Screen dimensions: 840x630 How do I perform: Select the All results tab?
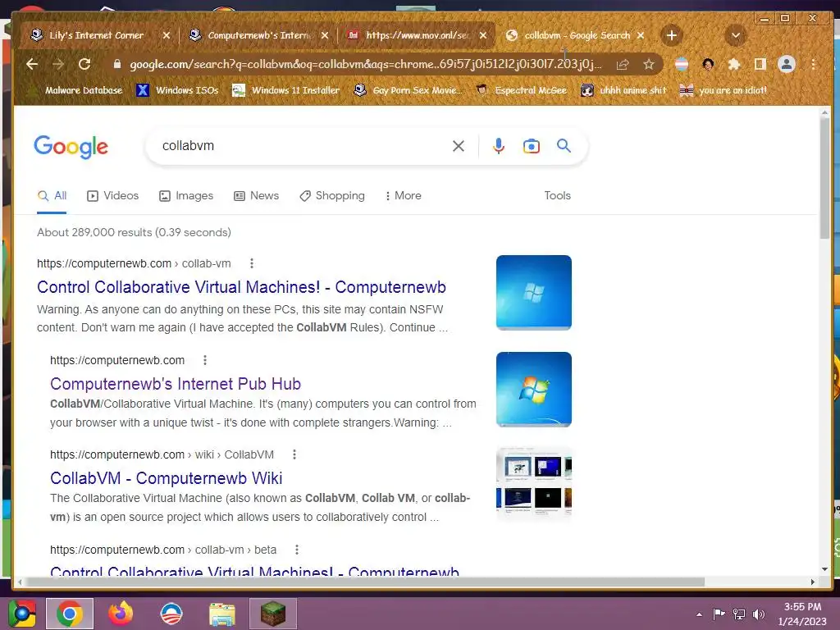(x=52, y=195)
